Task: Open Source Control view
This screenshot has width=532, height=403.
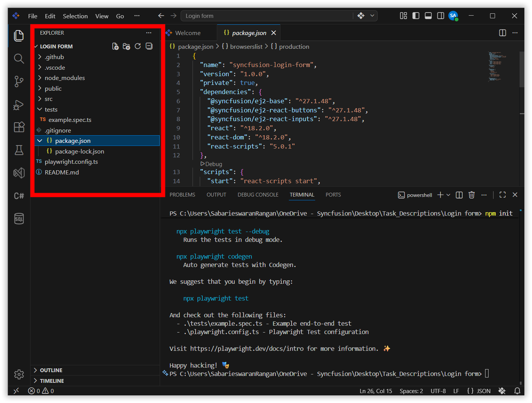Action: (19, 81)
